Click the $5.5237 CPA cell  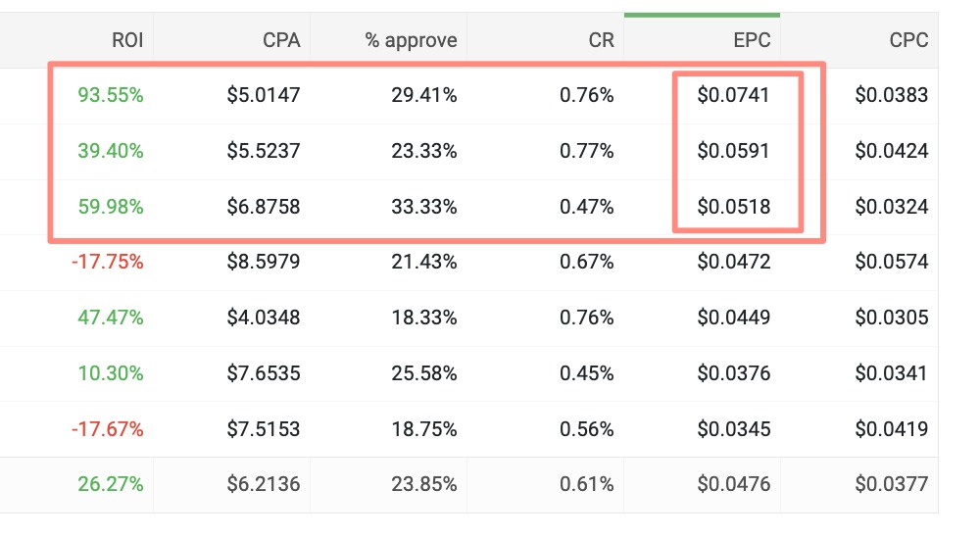[264, 151]
